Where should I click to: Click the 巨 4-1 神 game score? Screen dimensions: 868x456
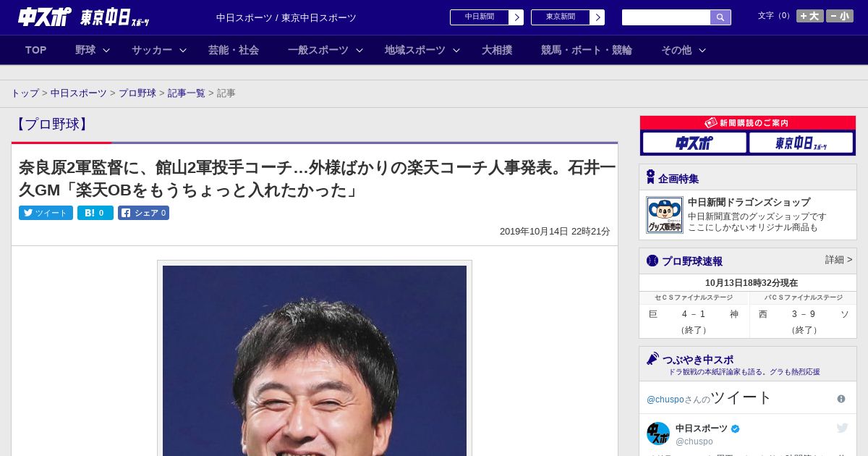coord(694,314)
